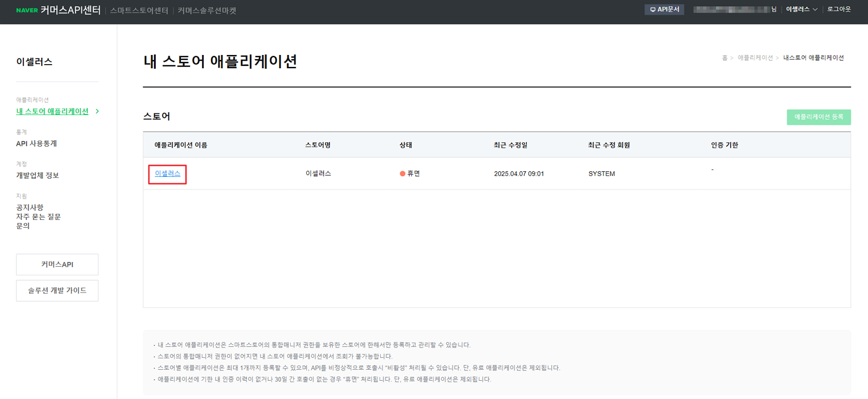Open 문의 in the sidebar
This screenshot has width=868, height=399.
pos(23,226)
